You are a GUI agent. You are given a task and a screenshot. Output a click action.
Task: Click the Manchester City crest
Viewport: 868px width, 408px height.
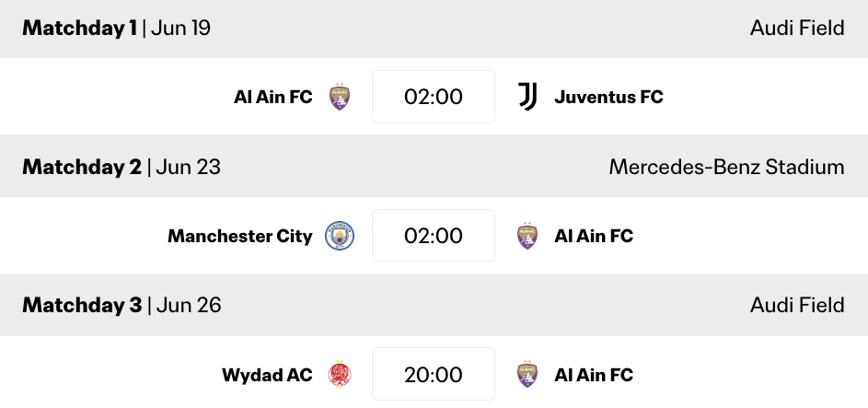(340, 237)
